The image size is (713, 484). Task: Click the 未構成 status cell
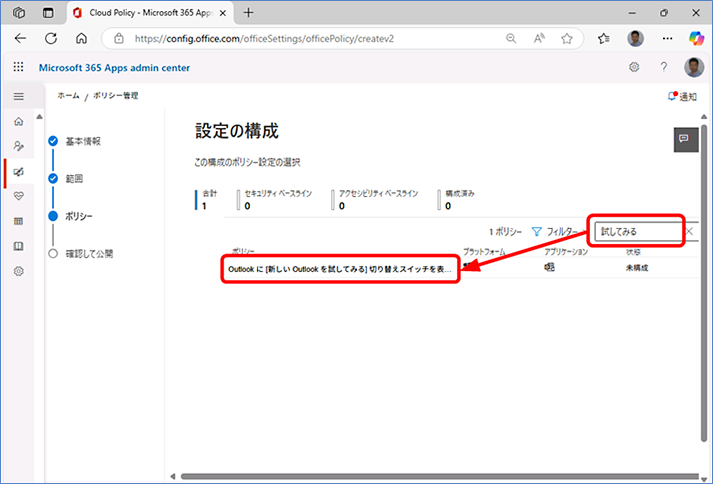click(x=637, y=268)
